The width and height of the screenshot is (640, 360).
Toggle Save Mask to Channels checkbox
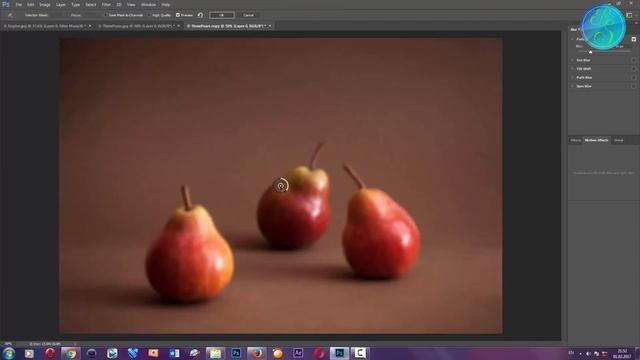(105, 15)
